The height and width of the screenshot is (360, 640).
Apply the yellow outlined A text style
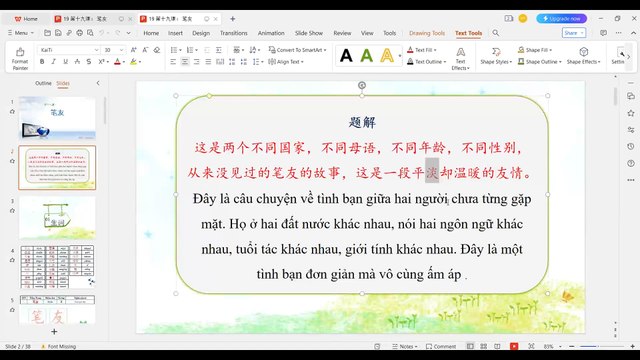(x=387, y=55)
